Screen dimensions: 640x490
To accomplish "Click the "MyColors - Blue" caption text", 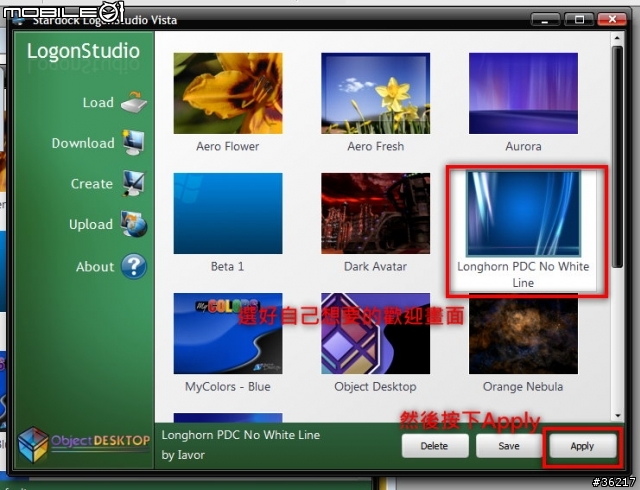I will (x=228, y=387).
